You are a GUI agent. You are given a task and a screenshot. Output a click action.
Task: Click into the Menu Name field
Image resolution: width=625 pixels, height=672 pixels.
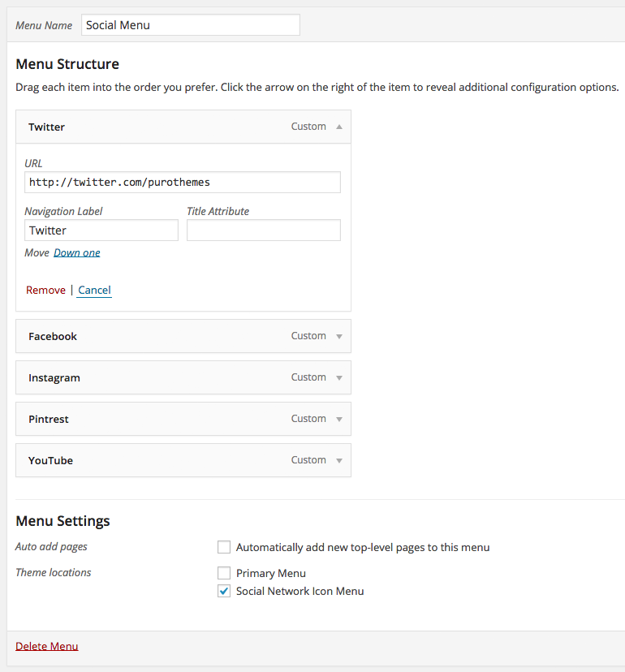pos(190,25)
